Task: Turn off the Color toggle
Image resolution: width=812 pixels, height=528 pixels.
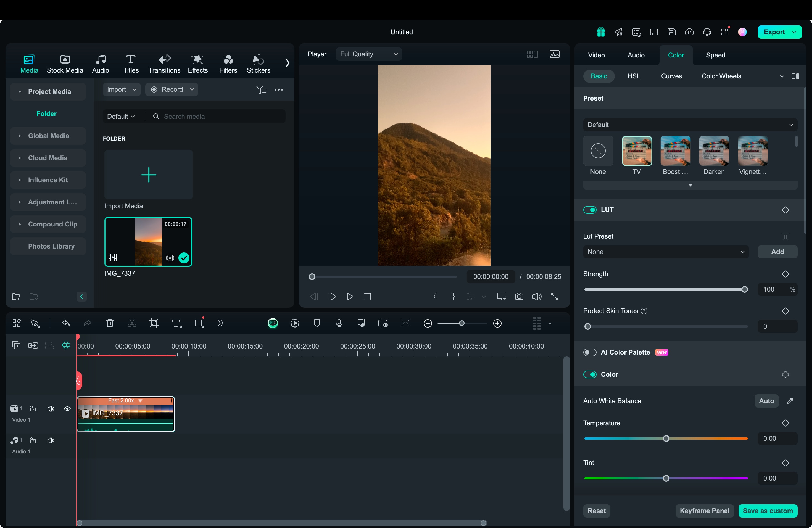Action: pos(590,374)
